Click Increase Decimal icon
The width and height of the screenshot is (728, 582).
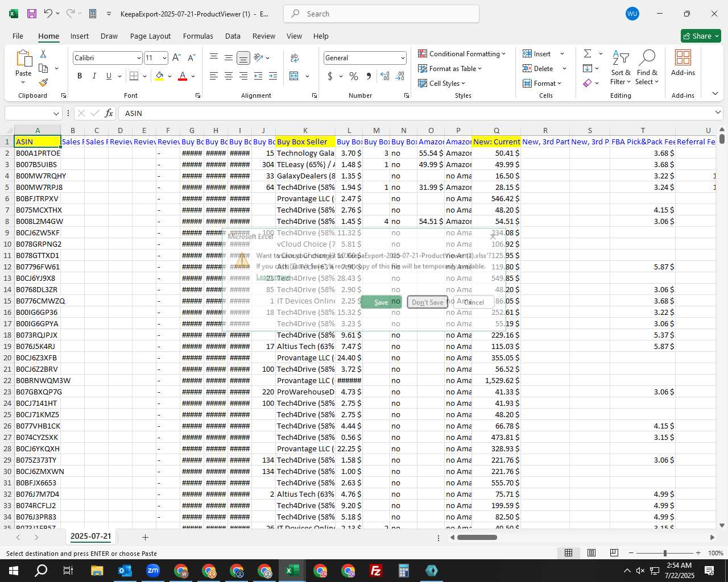click(385, 76)
